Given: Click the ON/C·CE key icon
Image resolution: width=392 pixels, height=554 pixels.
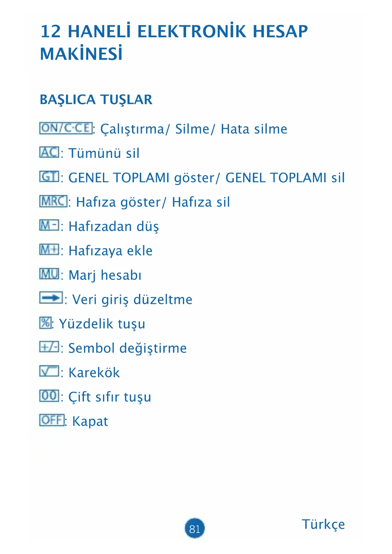Looking at the screenshot, I should tap(66, 128).
